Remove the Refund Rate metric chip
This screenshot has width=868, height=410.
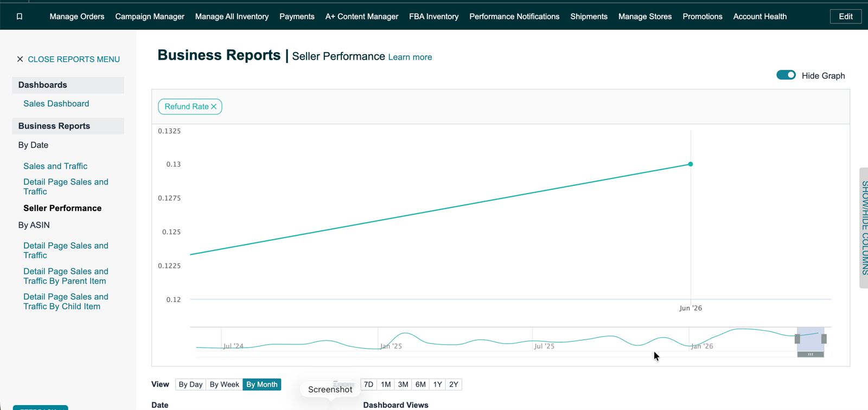[x=214, y=107]
